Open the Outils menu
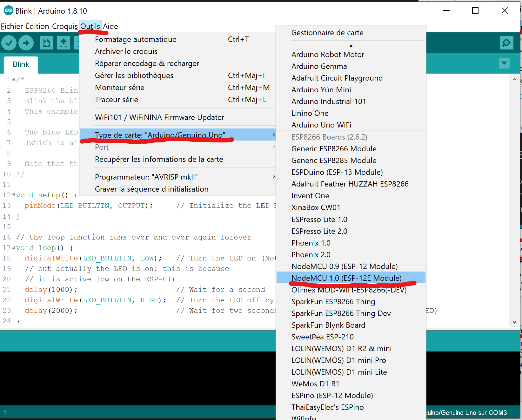 (90, 26)
